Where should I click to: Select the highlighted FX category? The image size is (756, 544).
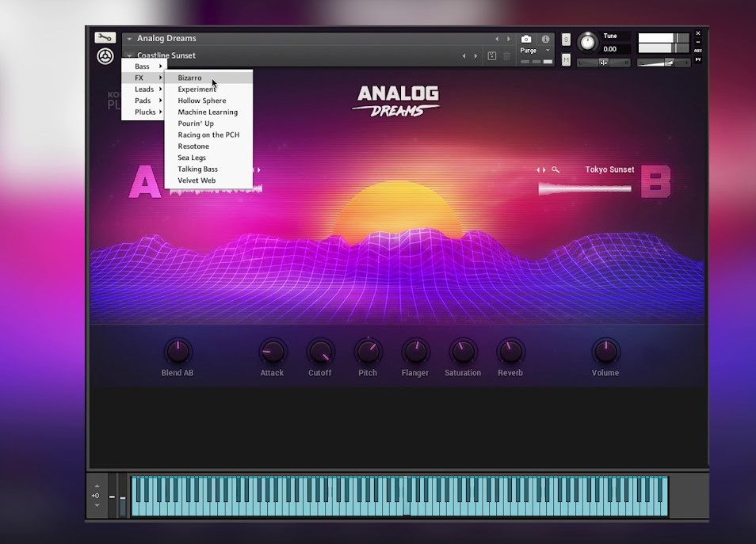[144, 78]
